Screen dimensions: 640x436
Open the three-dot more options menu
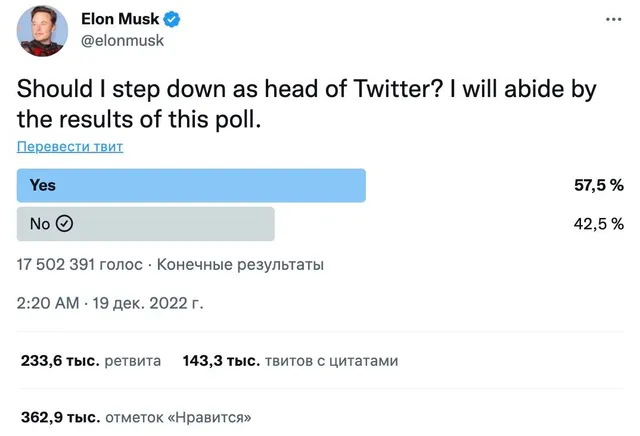click(x=613, y=19)
